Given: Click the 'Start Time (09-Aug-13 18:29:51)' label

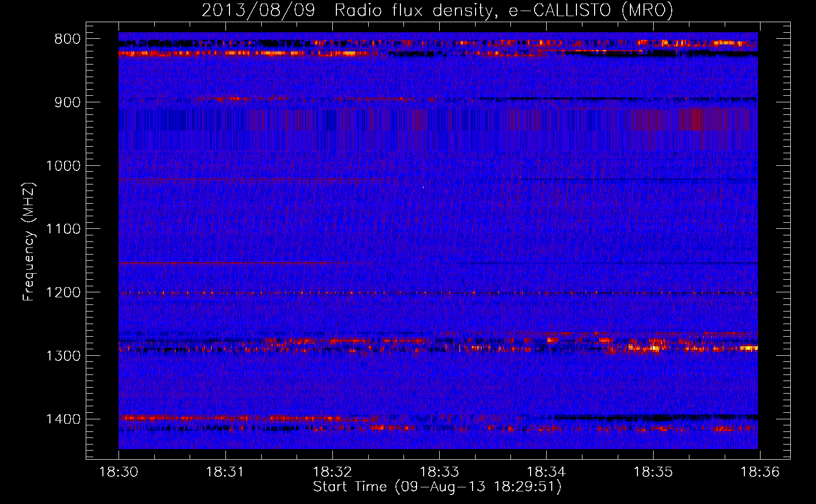Looking at the screenshot, I should click(437, 487).
